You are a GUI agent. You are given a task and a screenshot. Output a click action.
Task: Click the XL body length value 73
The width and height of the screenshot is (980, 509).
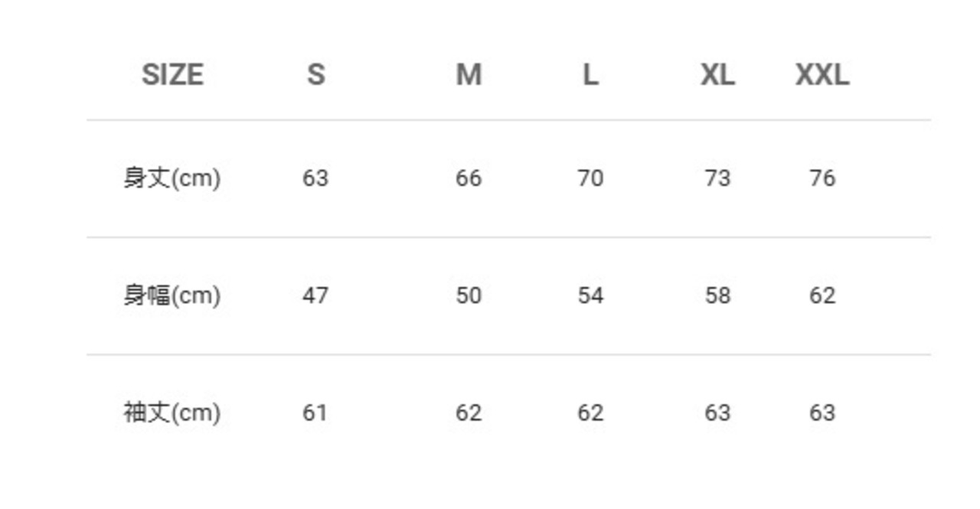click(717, 178)
